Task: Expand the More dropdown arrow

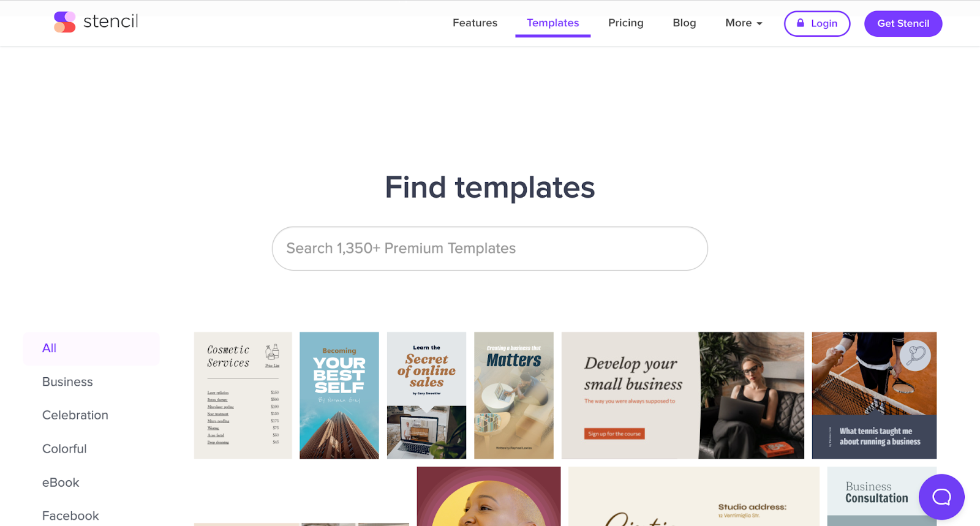Action: click(759, 23)
